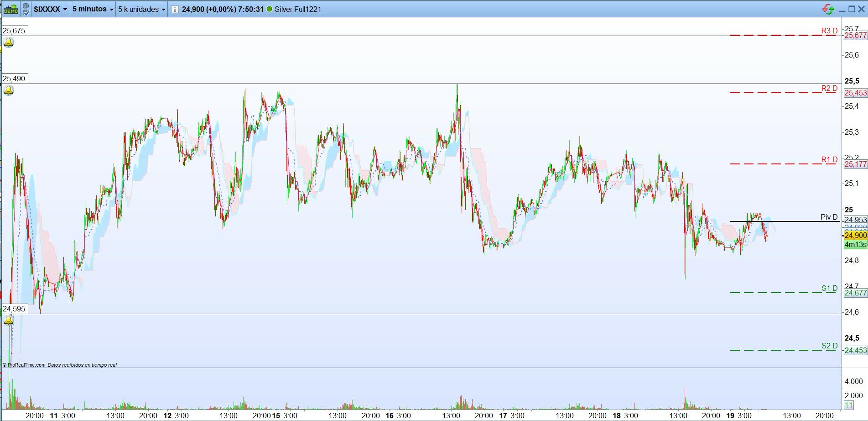Click the Piv D pivot label
This screenshot has height=421, width=868.
[x=829, y=217]
